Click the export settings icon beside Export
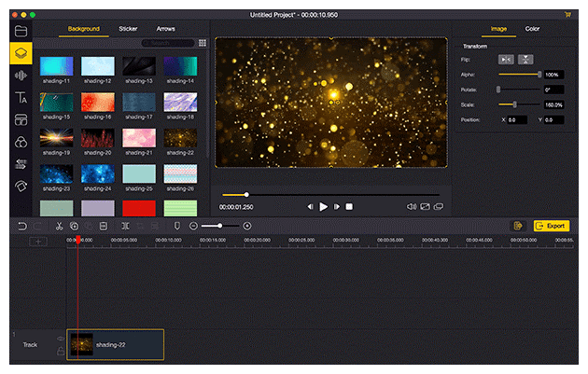The height and width of the screenshot is (374, 588). point(518,226)
